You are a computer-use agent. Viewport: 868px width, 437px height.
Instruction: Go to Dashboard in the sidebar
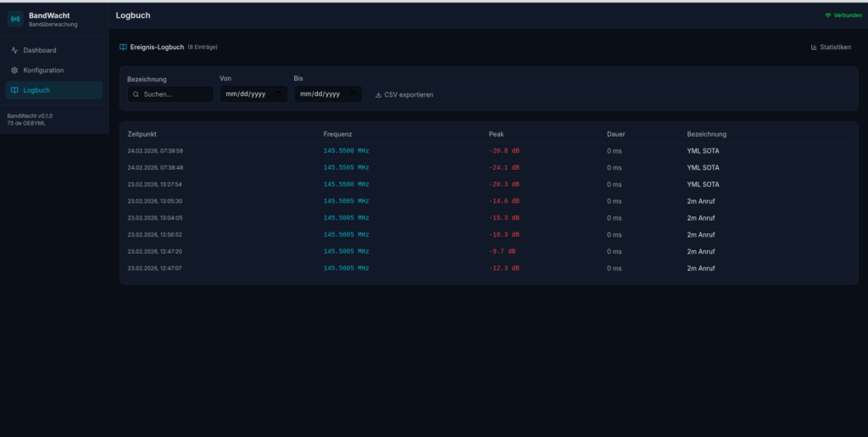(x=39, y=50)
